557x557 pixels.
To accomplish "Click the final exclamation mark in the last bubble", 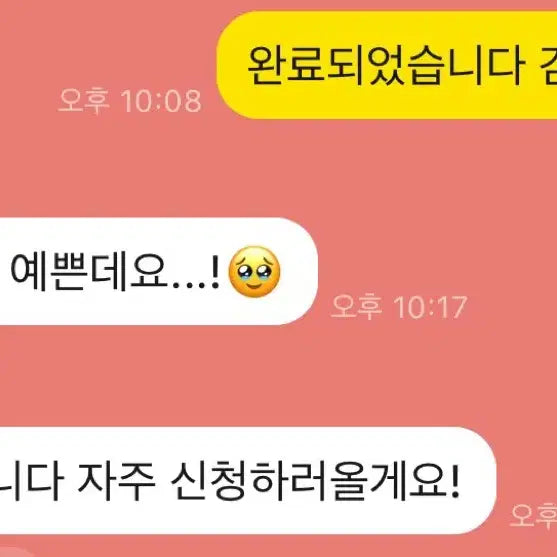I will click(455, 480).
